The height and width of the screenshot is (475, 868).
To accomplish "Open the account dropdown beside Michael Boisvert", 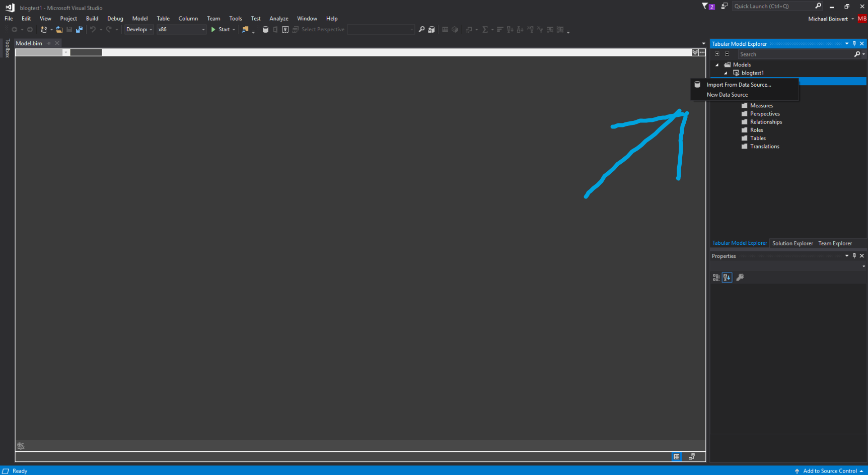I will 853,19.
